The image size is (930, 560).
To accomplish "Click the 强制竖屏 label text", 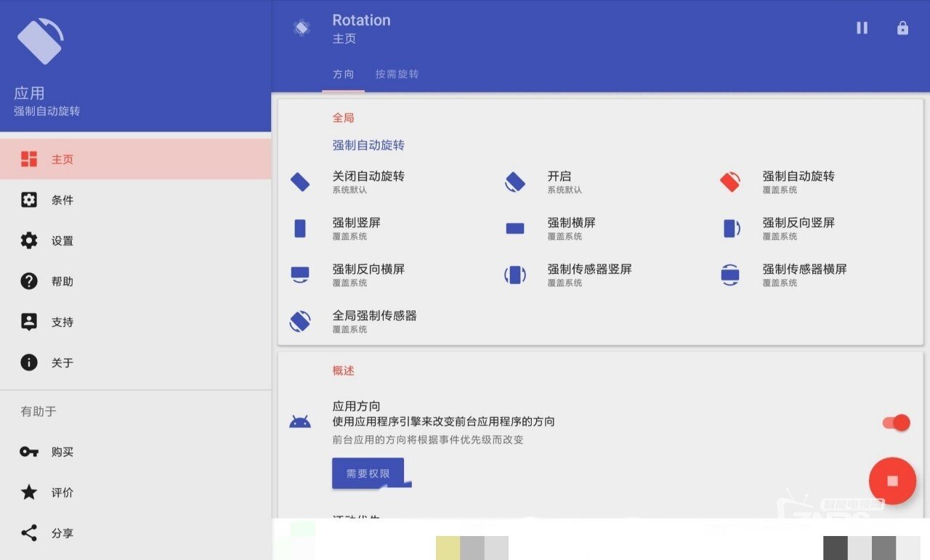I will pyautogui.click(x=357, y=222).
